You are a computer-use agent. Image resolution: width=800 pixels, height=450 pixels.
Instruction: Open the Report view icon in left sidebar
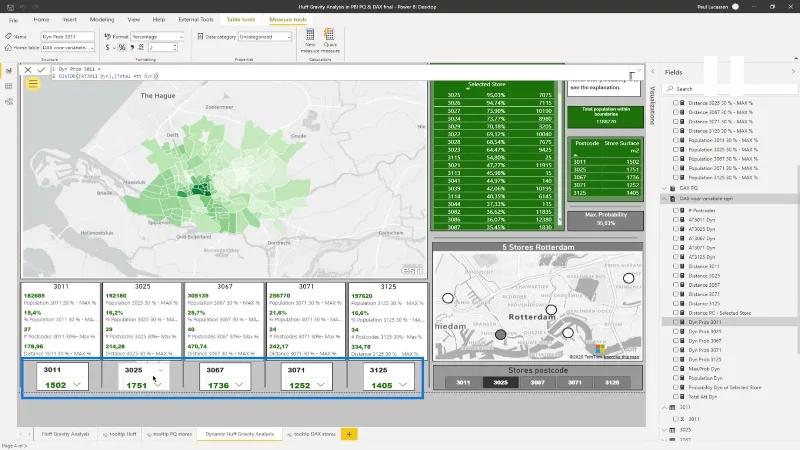[x=9, y=70]
